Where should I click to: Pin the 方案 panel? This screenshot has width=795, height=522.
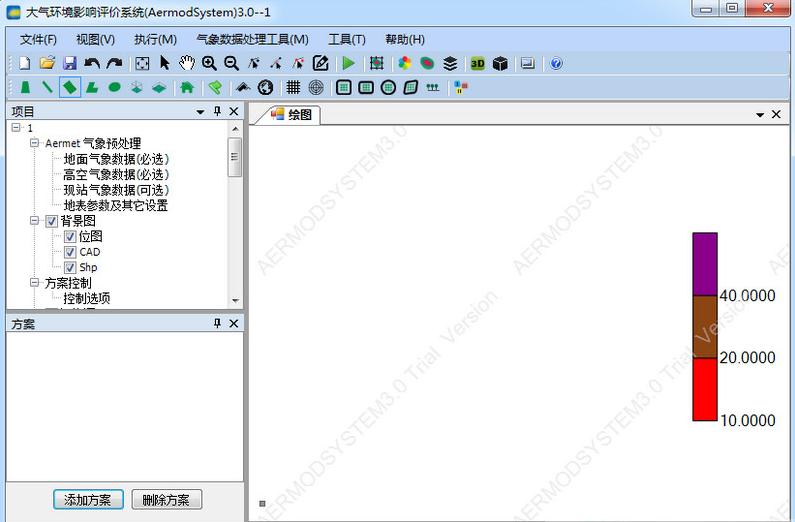218,323
